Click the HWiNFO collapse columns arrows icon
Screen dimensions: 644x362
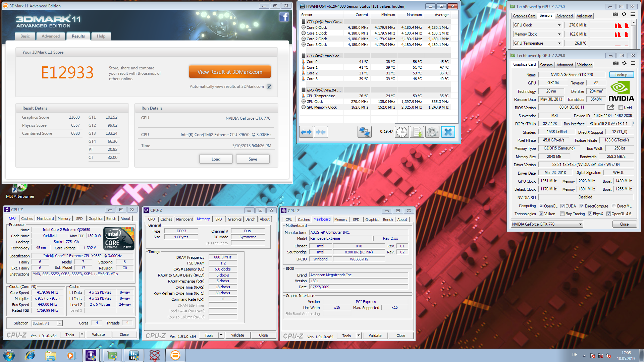[321, 132]
